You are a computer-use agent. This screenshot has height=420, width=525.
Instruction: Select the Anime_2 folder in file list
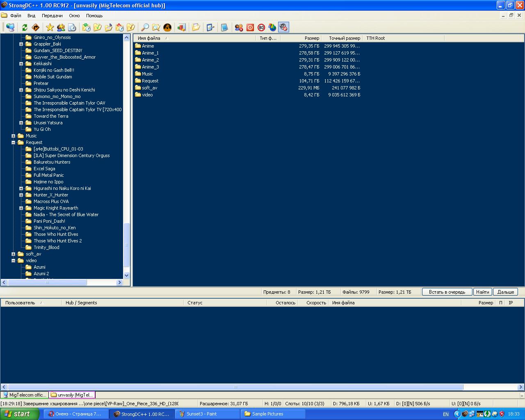click(150, 60)
